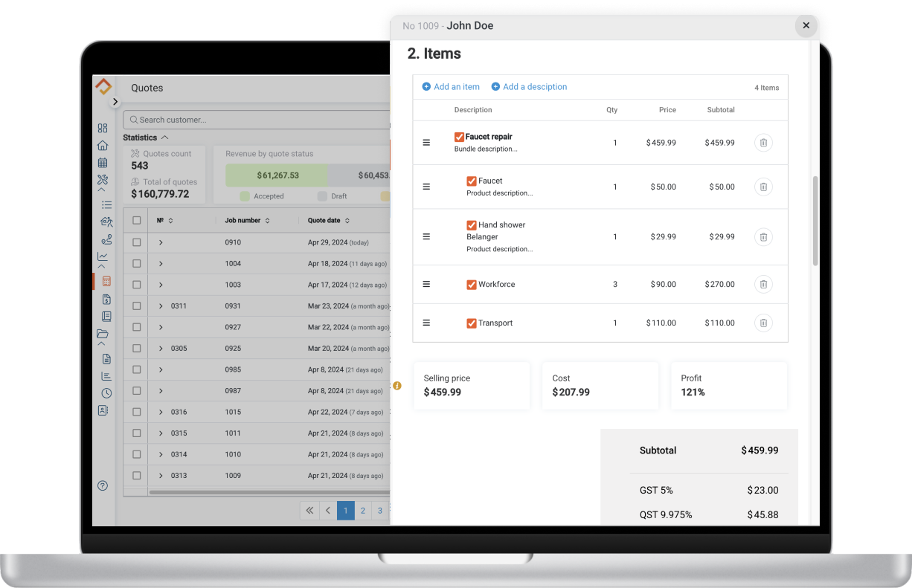Image resolution: width=912 pixels, height=588 pixels.
Task: Open the Calendar icon in the sidebar
Action: pyautogui.click(x=103, y=162)
